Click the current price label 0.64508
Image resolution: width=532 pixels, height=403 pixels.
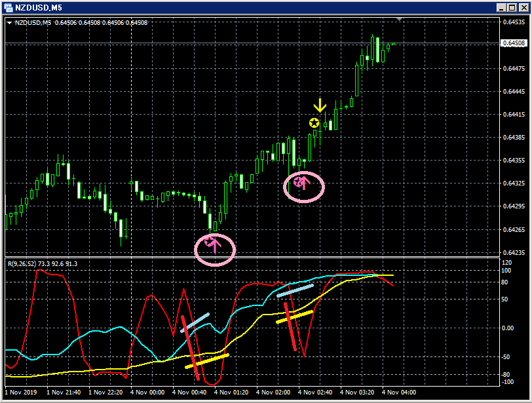514,43
